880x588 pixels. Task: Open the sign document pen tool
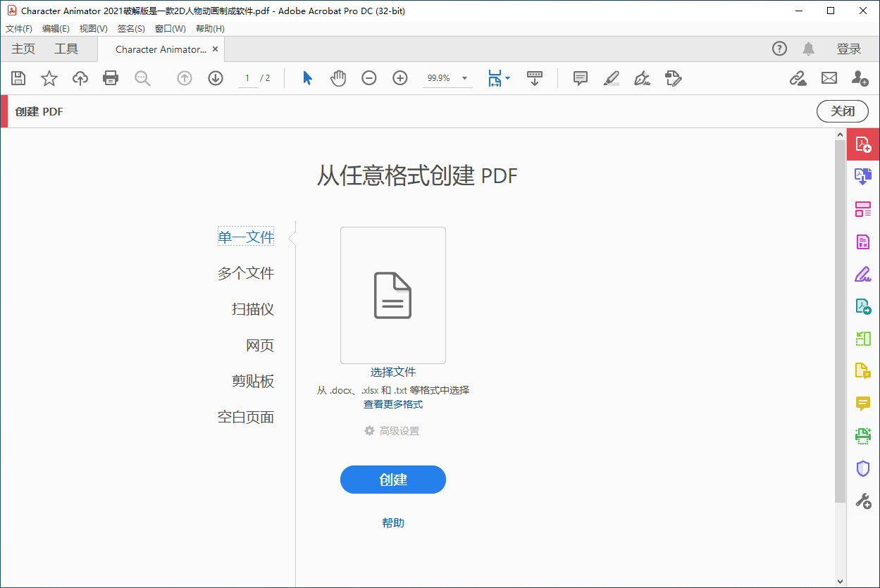click(642, 78)
